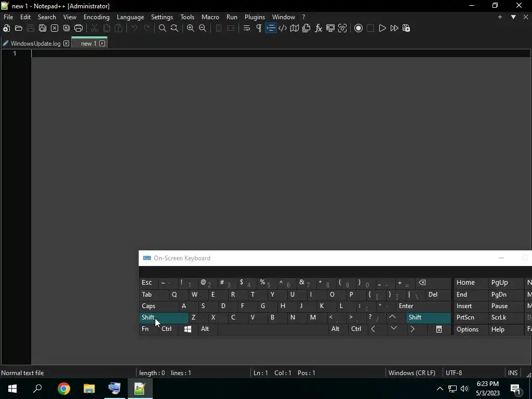532x399 pixels.
Task: Open the File menu
Action: pyautogui.click(x=8, y=17)
